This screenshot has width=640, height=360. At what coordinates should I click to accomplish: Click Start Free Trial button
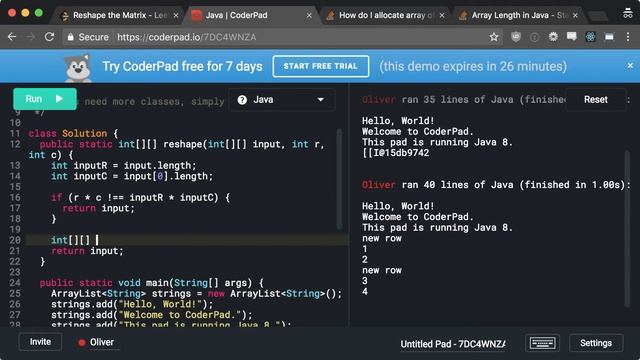pos(320,66)
